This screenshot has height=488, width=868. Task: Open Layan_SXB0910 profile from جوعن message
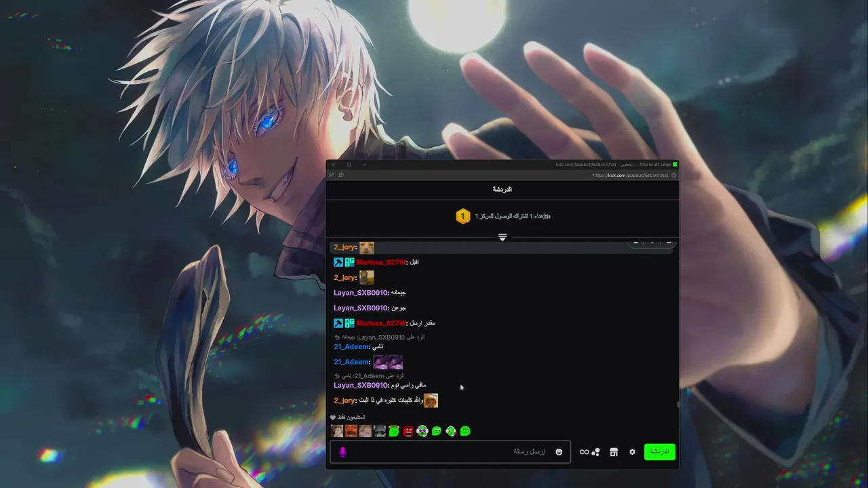[x=361, y=308]
